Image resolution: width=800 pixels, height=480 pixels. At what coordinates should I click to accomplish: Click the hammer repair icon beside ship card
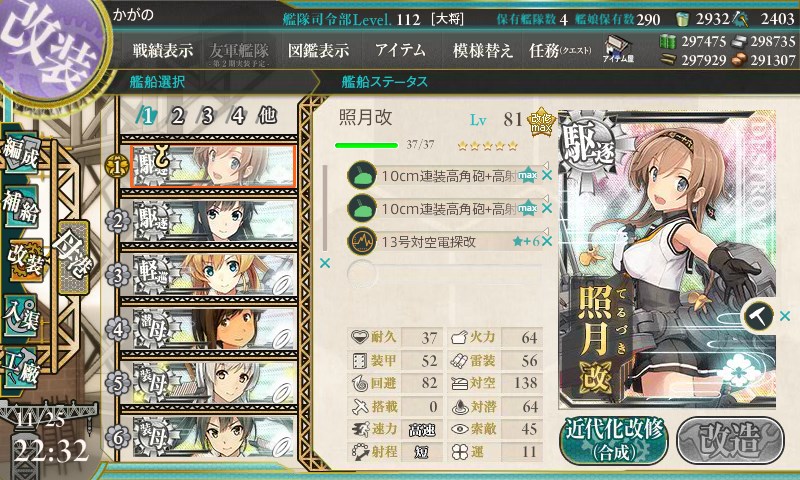pos(757,316)
